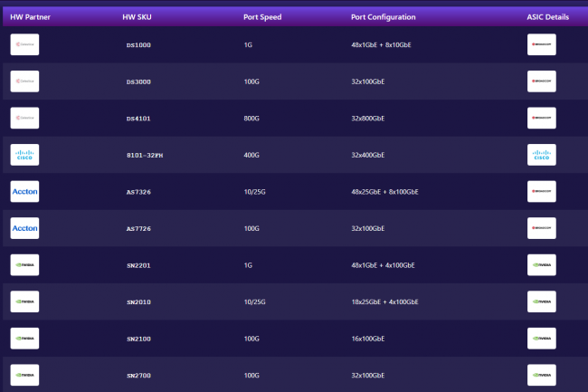Viewport: 588px width, 392px height.
Task: Click the Port Speed column header
Action: [262, 17]
